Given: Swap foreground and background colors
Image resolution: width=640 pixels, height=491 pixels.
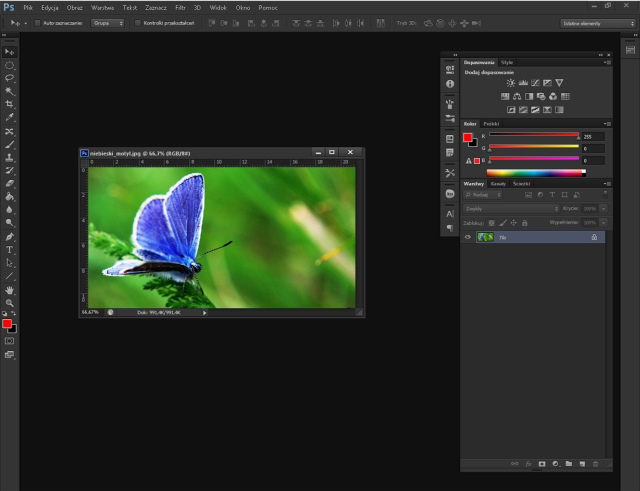Looking at the screenshot, I should 14,313.
